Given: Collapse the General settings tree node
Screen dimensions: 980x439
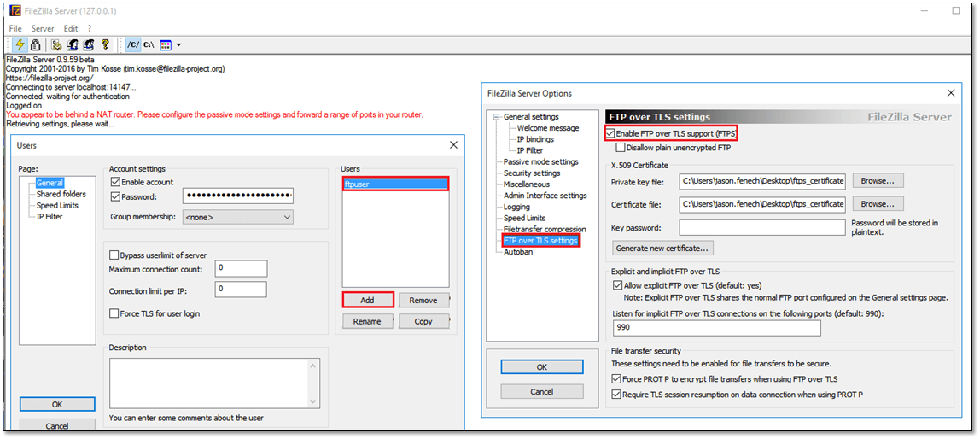Looking at the screenshot, I should tap(497, 117).
